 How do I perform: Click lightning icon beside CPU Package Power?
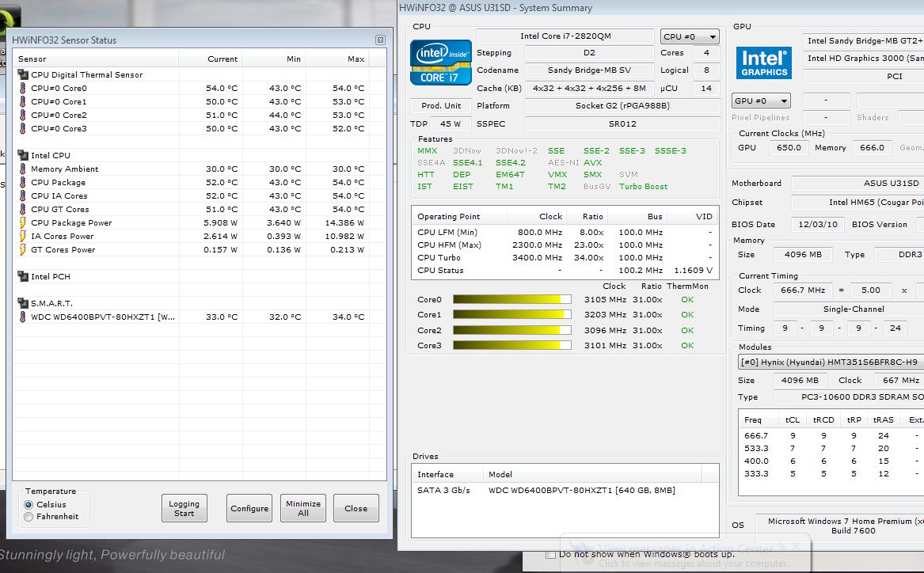tap(23, 222)
